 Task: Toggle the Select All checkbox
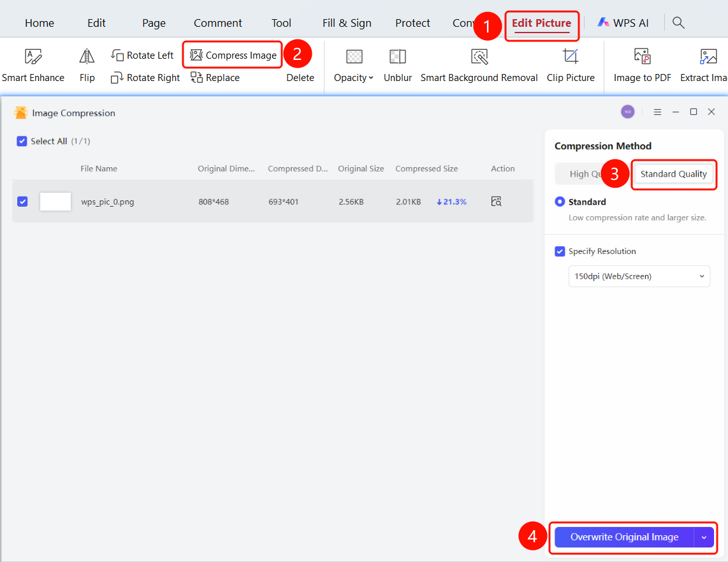click(22, 141)
